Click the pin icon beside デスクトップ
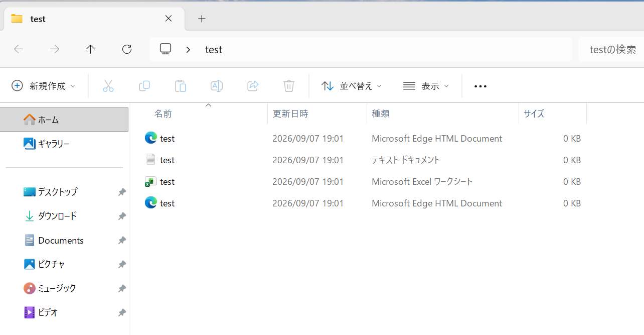This screenshot has width=644, height=335. (122, 192)
